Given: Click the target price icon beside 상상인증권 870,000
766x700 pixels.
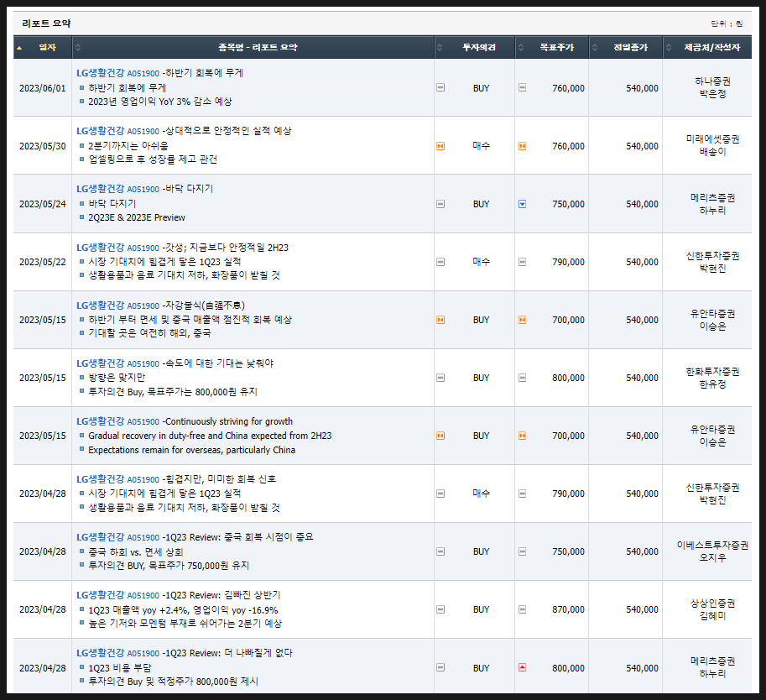Looking at the screenshot, I should pos(522,609).
